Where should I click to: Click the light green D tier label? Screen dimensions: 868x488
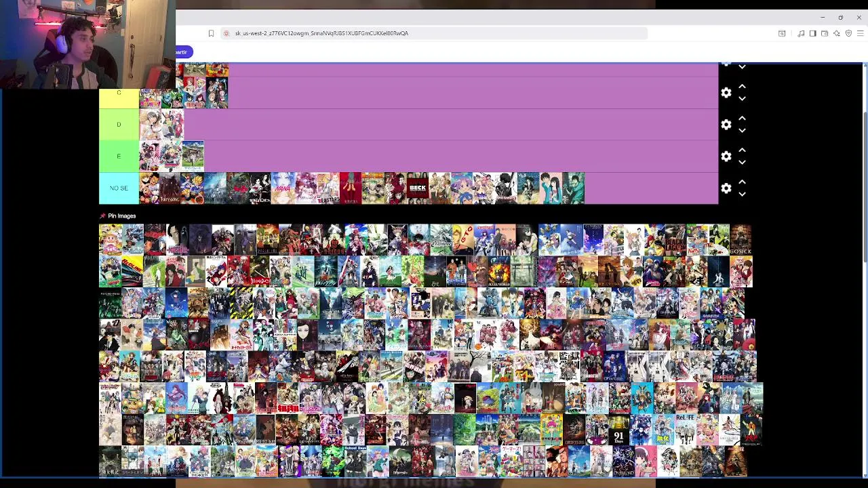119,125
